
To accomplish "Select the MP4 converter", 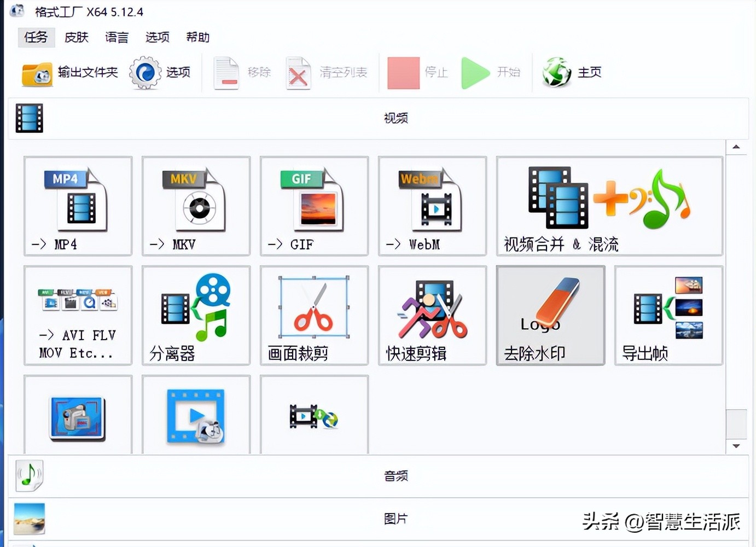I will tap(77, 206).
